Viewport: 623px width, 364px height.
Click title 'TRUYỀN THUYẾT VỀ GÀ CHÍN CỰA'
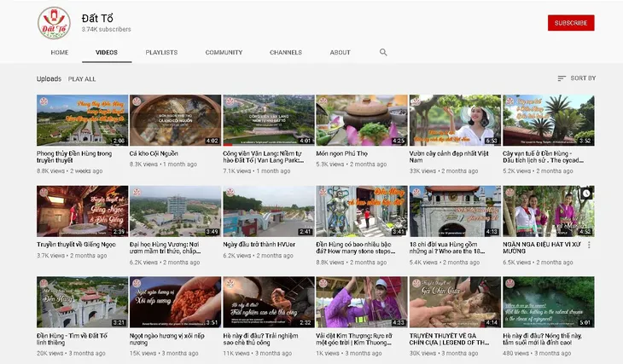[x=449, y=339]
